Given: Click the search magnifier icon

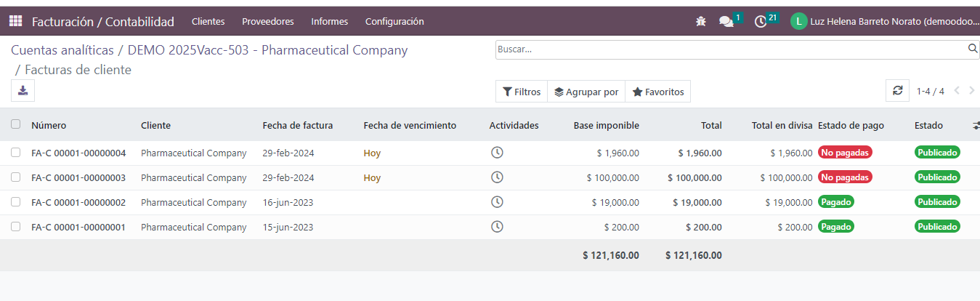Looking at the screenshot, I should pyautogui.click(x=973, y=49).
